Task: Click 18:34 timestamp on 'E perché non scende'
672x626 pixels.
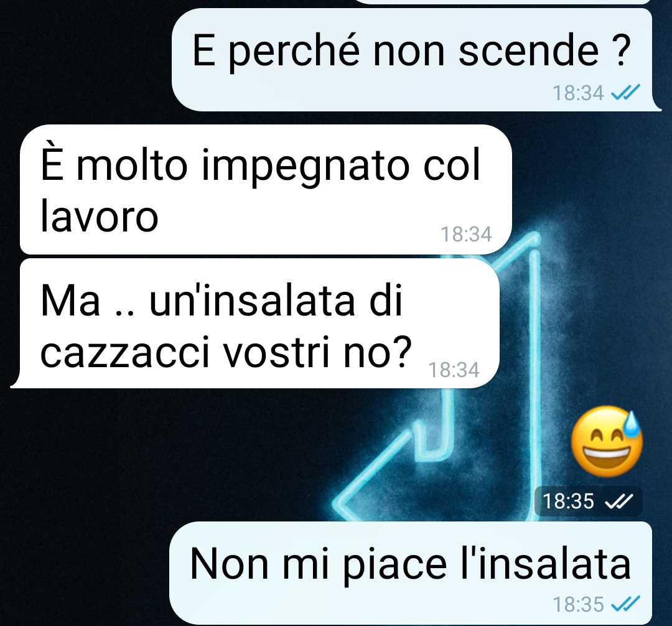Action: pos(578,93)
